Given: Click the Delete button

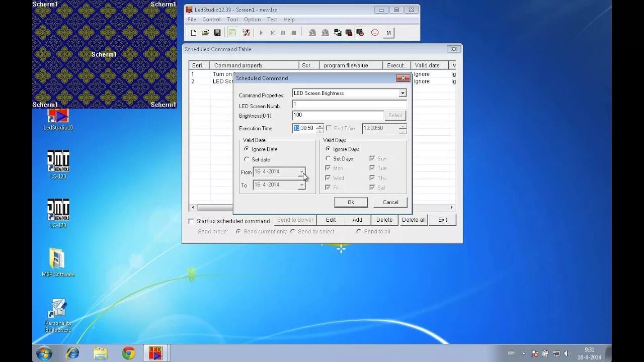Looking at the screenshot, I should (x=384, y=220).
